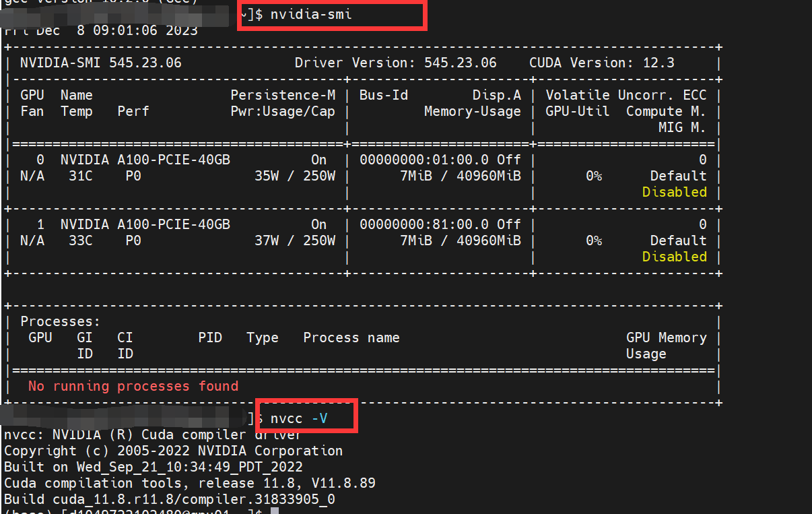812x514 pixels.
Task: Select "Default" compute mode for GPU 0
Action: coord(679,176)
